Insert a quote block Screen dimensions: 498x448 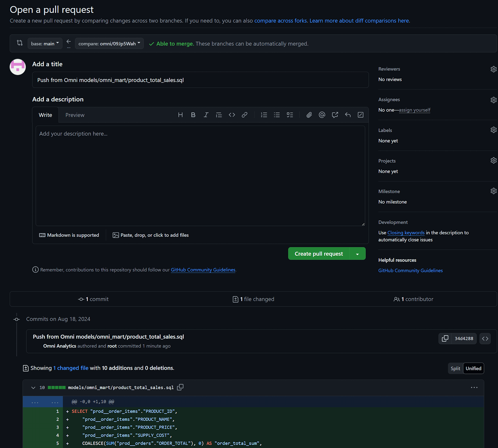tap(219, 115)
